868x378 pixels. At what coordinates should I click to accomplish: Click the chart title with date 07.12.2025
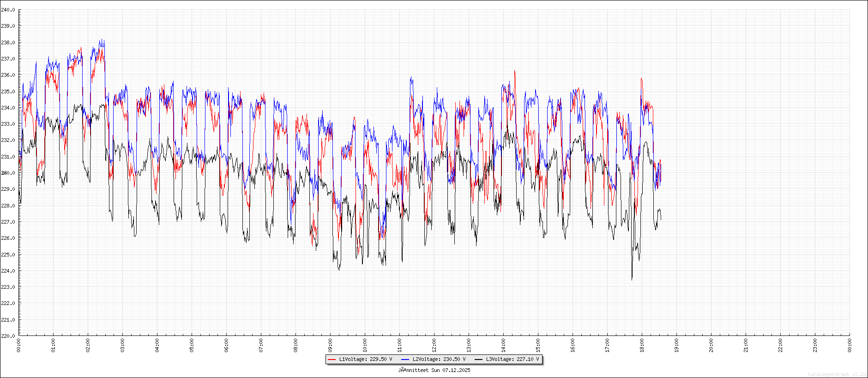coord(434,370)
